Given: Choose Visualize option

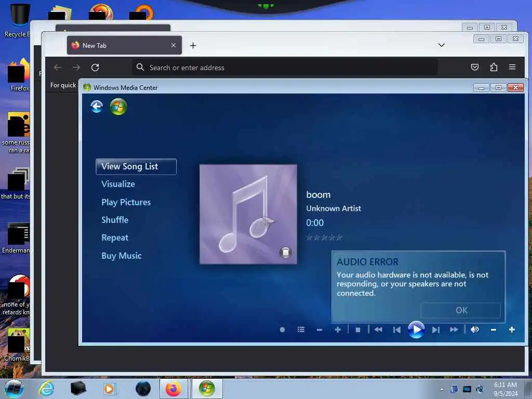Looking at the screenshot, I should coord(118,184).
